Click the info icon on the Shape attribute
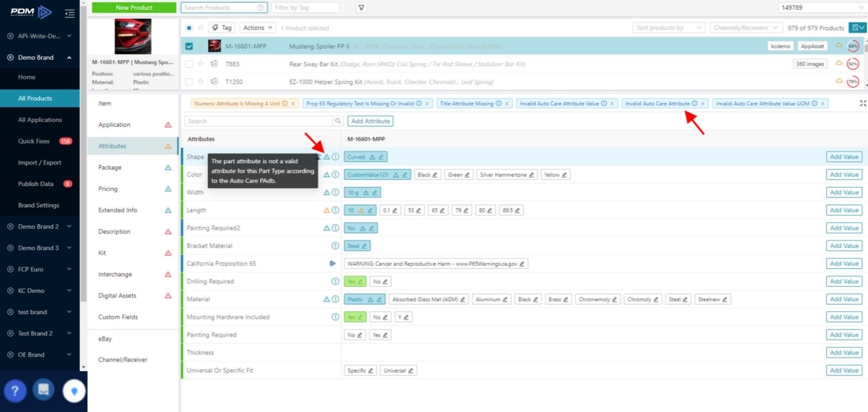The height and width of the screenshot is (412, 868). (335, 156)
